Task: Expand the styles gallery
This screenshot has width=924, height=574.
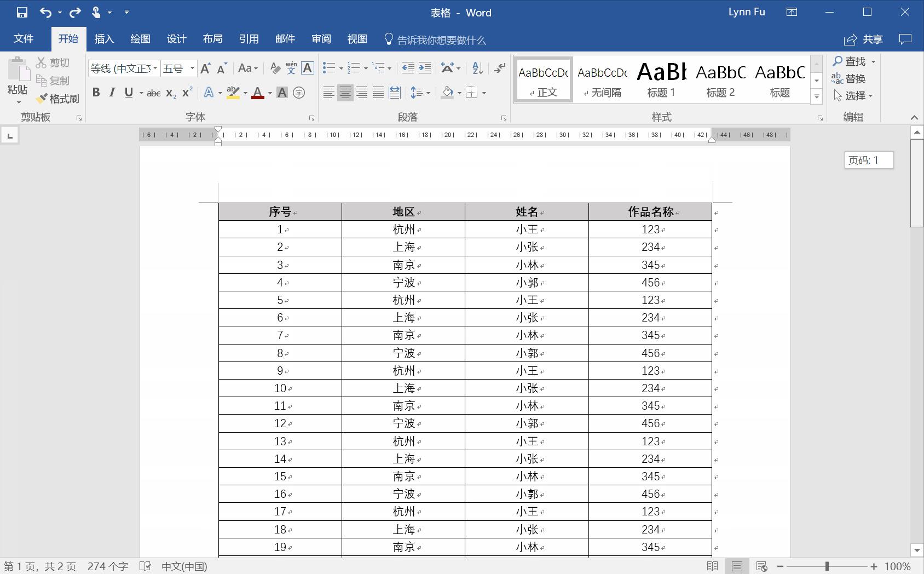Action: coord(817,96)
